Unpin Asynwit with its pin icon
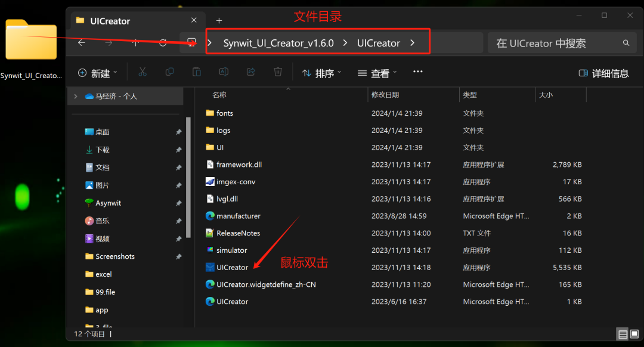Screen dimensions: 644x347 pyautogui.click(x=179, y=203)
